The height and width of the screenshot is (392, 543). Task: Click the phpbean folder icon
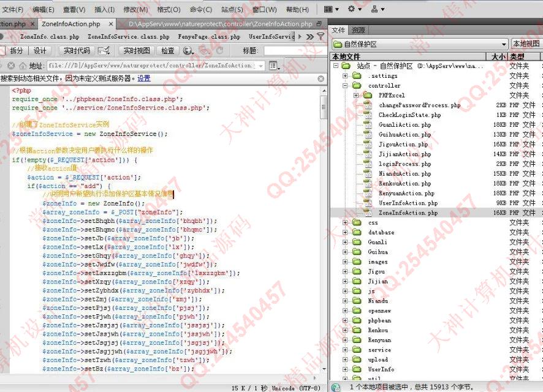coord(357,320)
